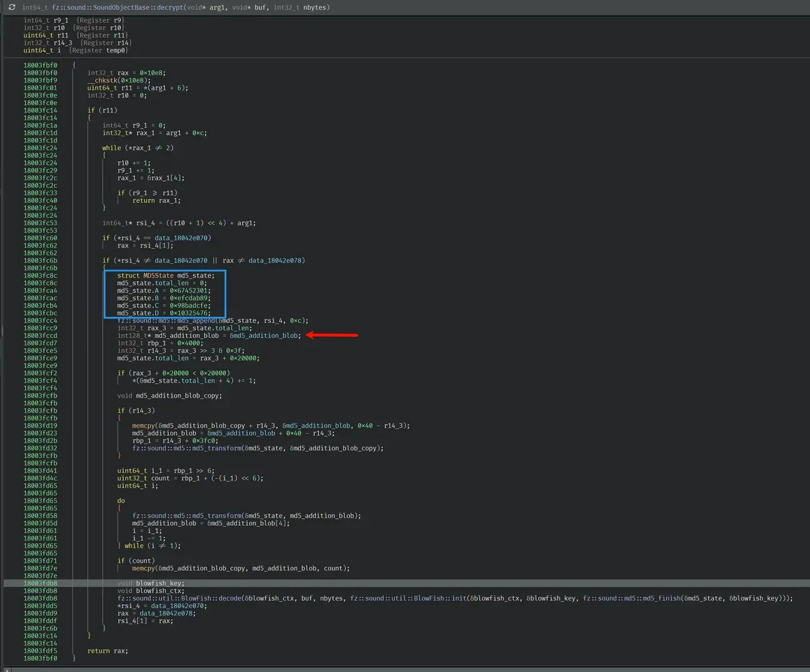The width and height of the screenshot is (810, 672).
Task: Click the 'if (rax_3 + 0x20000 < 0x20000)' line
Action: point(174,373)
